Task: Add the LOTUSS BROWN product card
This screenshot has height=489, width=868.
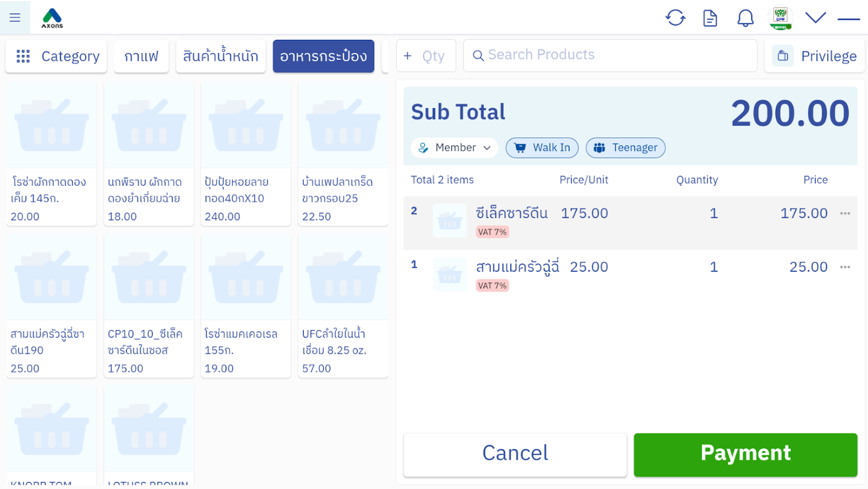Action: (x=149, y=436)
